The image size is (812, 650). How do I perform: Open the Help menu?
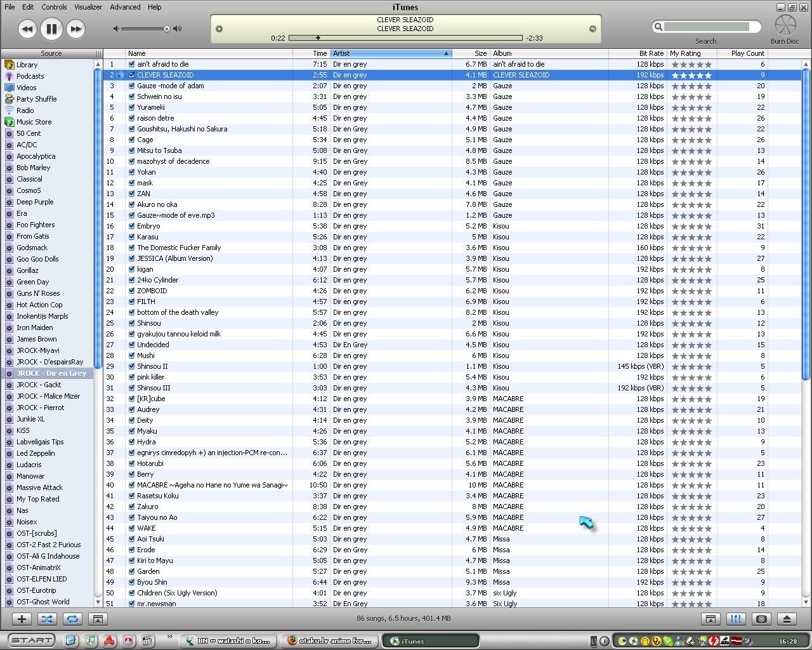tap(155, 7)
